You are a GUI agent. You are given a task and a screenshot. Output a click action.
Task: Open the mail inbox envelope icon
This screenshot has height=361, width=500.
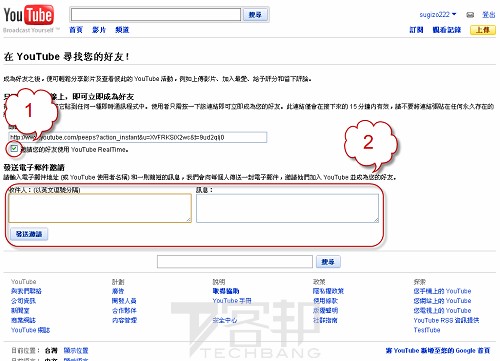(x=470, y=15)
